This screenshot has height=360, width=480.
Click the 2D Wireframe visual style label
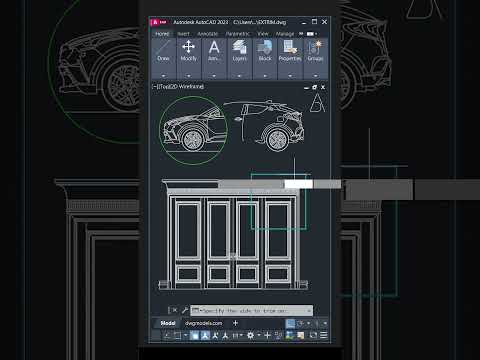pos(186,87)
